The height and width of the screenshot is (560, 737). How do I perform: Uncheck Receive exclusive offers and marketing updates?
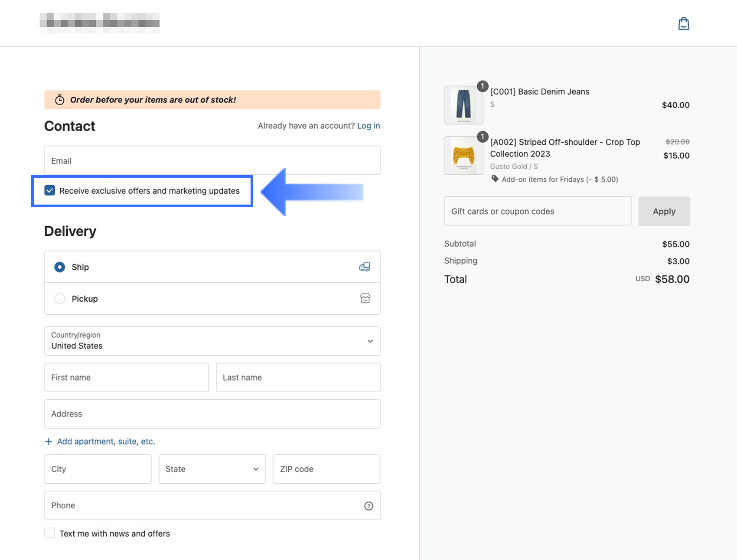click(x=50, y=190)
